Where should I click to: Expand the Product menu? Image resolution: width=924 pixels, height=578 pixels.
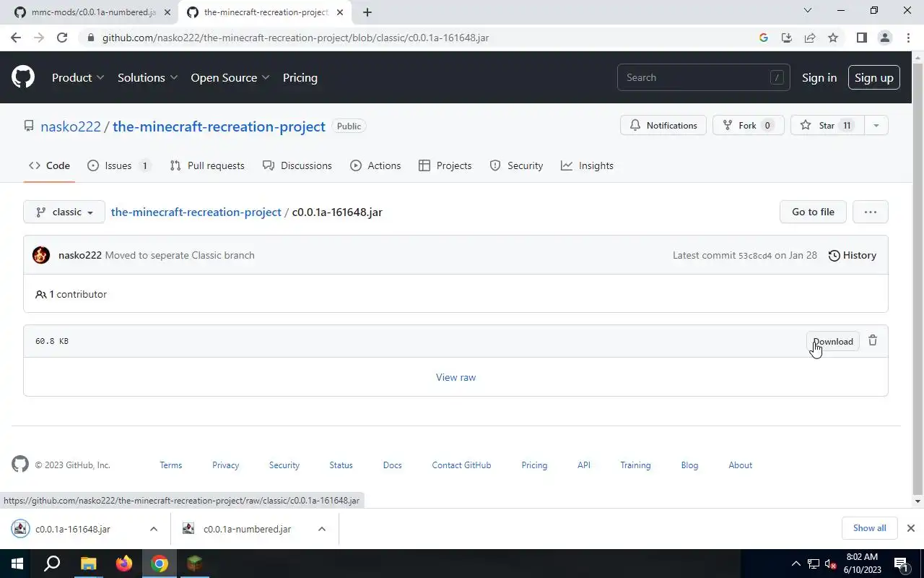click(x=78, y=77)
